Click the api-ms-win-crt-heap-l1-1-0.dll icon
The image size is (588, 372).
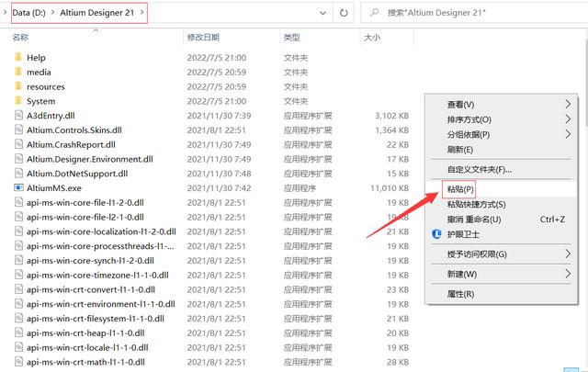[x=18, y=333]
